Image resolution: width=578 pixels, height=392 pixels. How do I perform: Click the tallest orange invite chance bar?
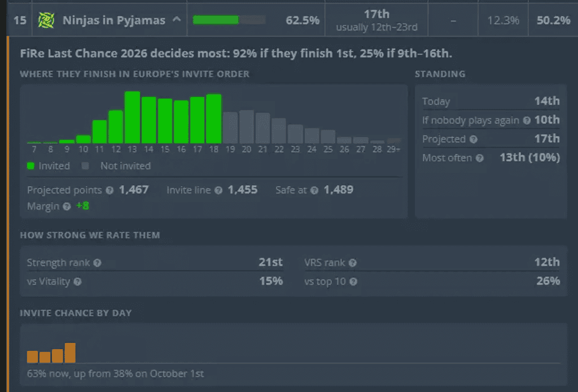pyautogui.click(x=70, y=353)
